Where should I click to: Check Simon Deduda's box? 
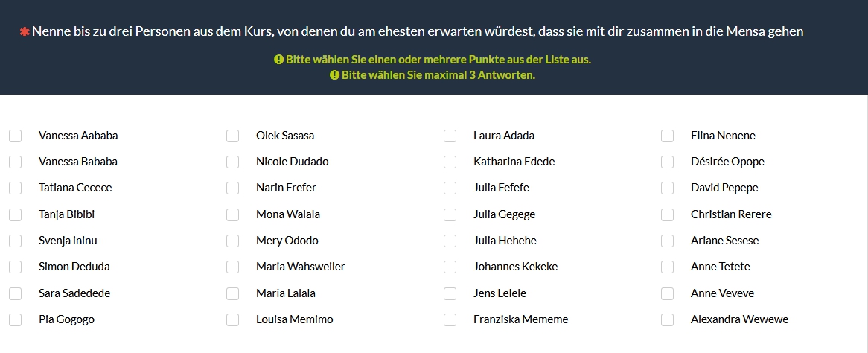coord(15,267)
